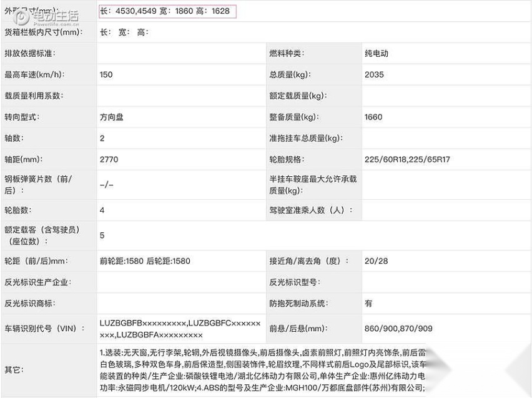Screen dimensions: 532x398
Task: Select the label 防抱死制动系统:
Action: pyautogui.click(x=298, y=303)
